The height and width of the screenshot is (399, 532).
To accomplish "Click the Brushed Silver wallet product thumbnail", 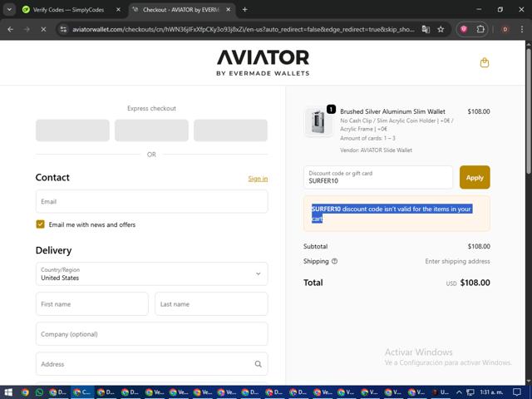I will [x=318, y=122].
